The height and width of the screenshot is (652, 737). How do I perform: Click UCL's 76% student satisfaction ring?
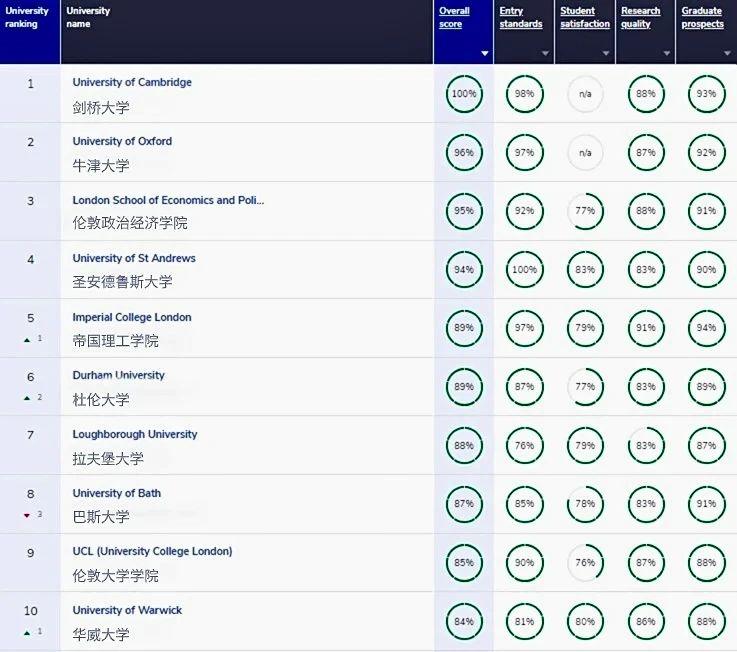tap(585, 563)
